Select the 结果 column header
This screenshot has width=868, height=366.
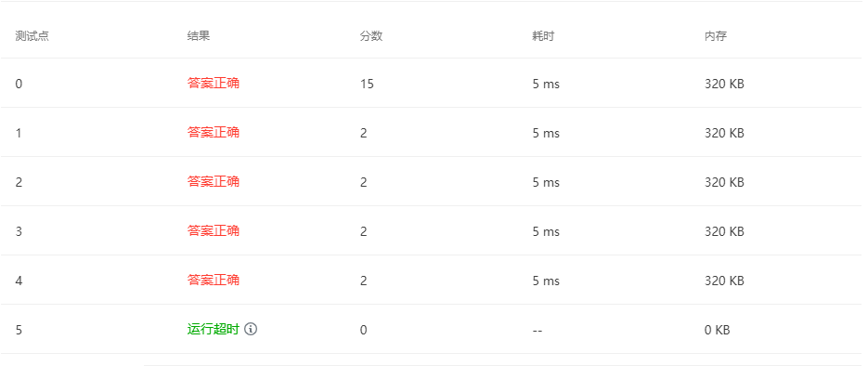click(199, 36)
